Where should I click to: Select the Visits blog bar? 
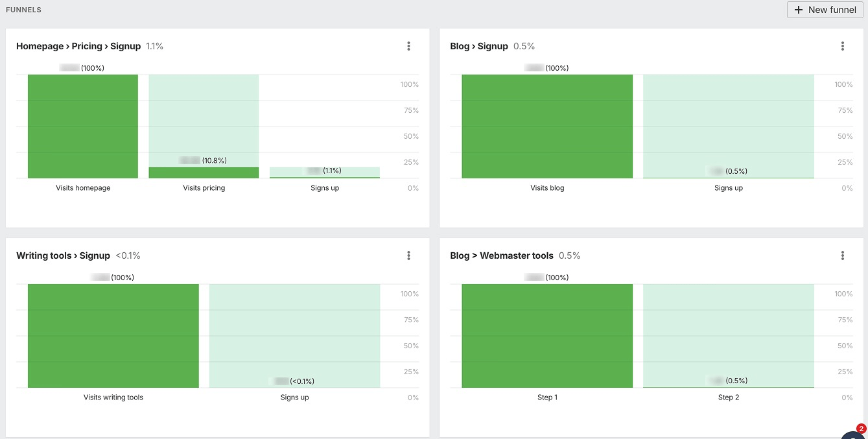[x=547, y=126]
